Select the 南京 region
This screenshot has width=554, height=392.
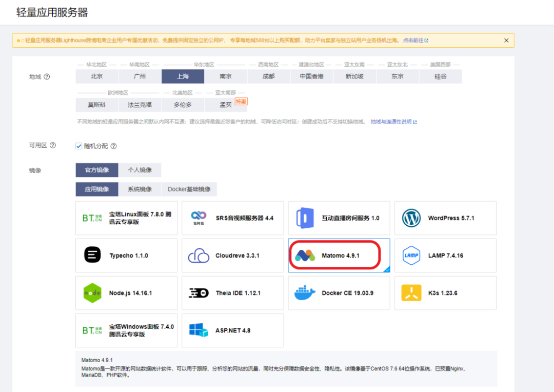click(226, 76)
